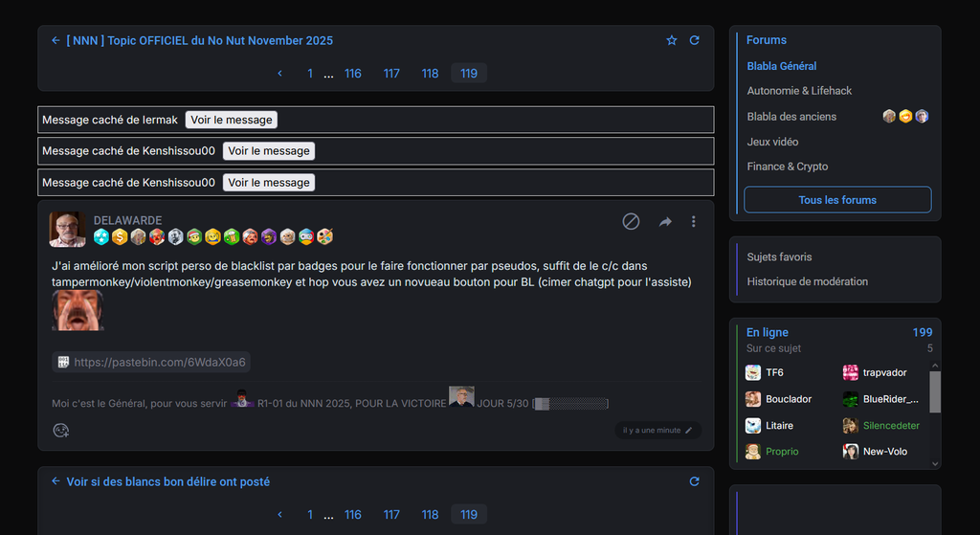Click back arrow beside 'Voir si des blancs' title

pos(56,481)
